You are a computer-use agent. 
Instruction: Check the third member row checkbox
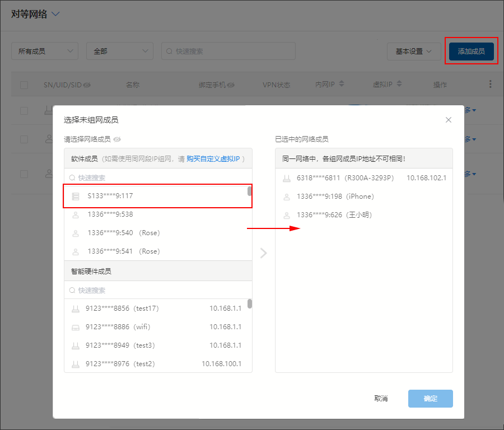point(24,174)
